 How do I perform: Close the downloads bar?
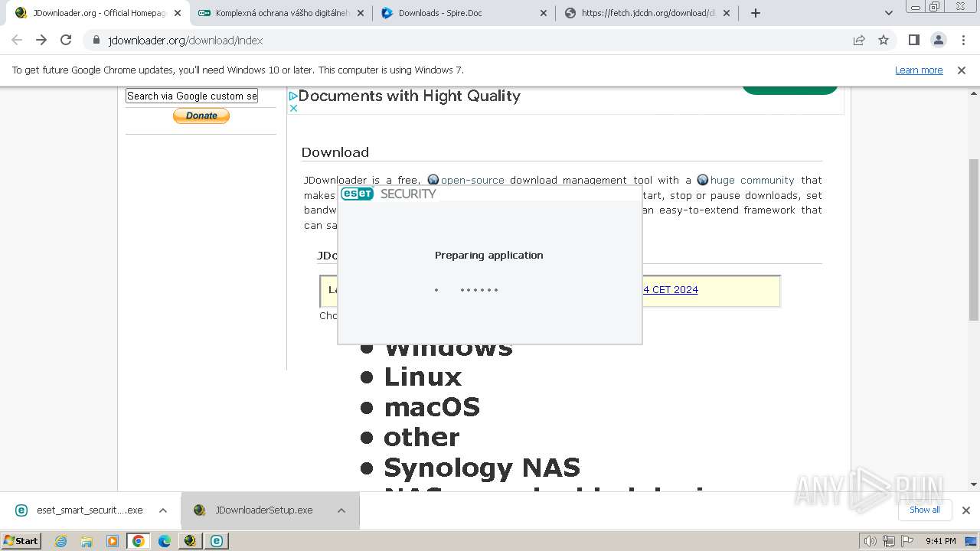[965, 510]
